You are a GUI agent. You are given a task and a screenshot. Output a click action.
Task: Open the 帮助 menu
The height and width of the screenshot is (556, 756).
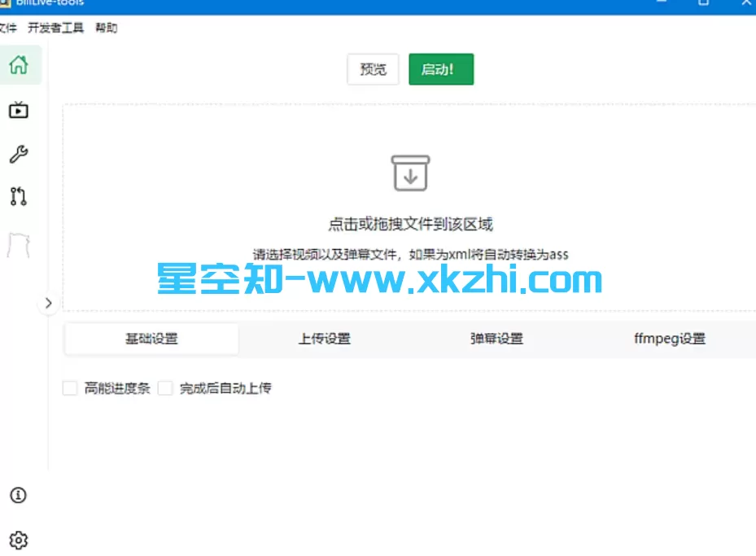tap(106, 28)
